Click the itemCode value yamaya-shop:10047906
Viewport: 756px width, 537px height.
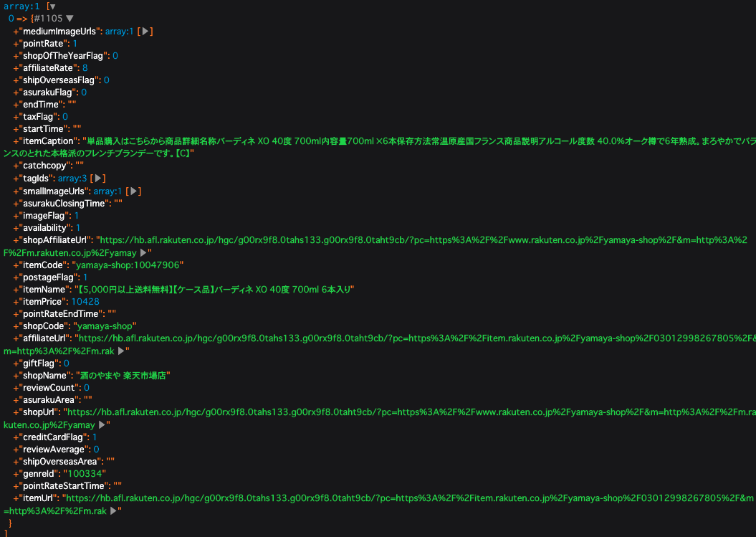pos(128,265)
